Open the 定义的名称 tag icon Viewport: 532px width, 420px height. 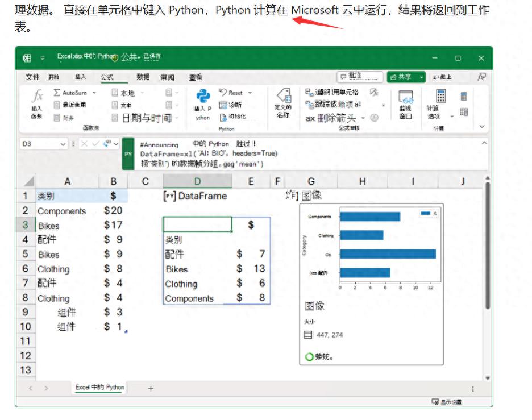pyautogui.click(x=284, y=95)
